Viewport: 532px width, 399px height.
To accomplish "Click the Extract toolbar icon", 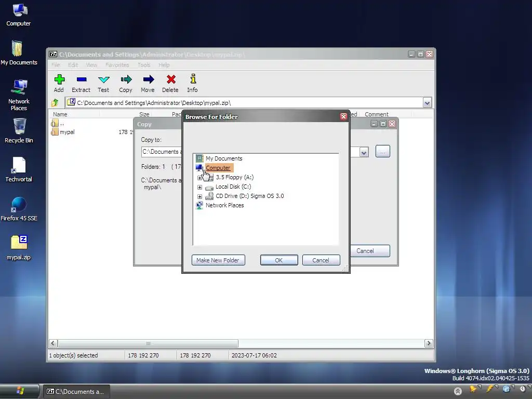I will pos(82,79).
